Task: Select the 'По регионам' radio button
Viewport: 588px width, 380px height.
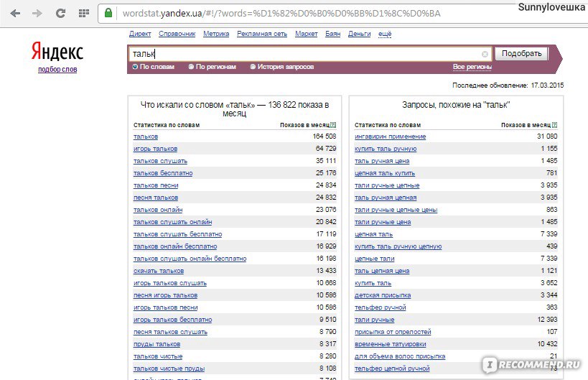Action: click(x=191, y=67)
